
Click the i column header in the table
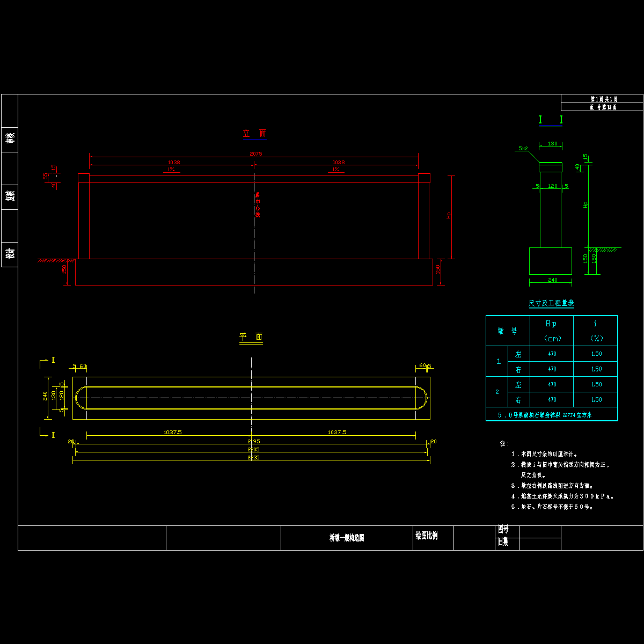pyautogui.click(x=596, y=331)
